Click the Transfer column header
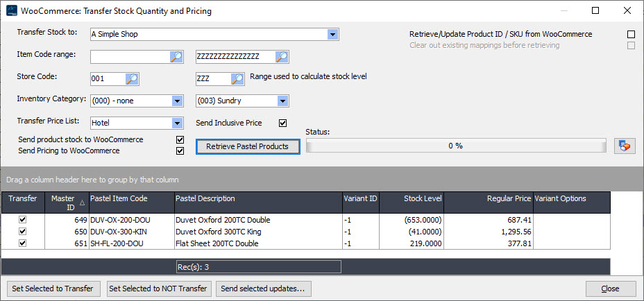This screenshot has height=301, width=644. pos(23,203)
